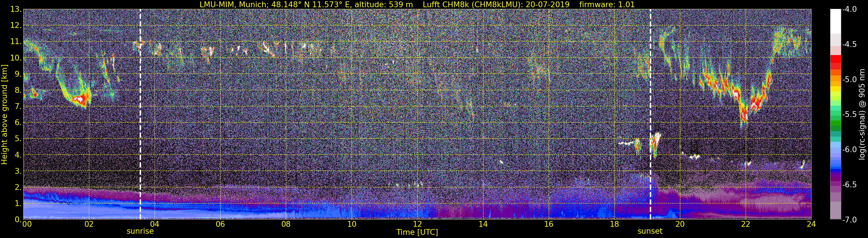
Task: Click the colorbar tick label -4.5
Action: 849,44
